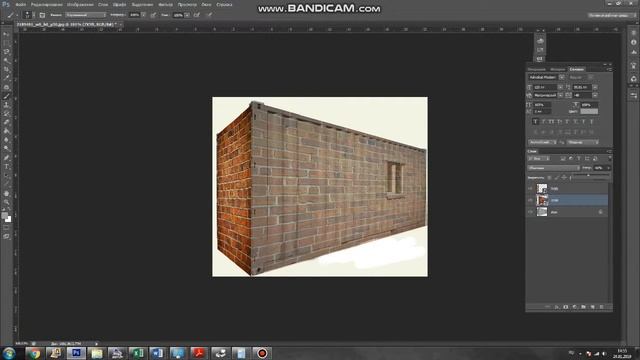Toggle Faux Bold in Character panel

coord(536,121)
